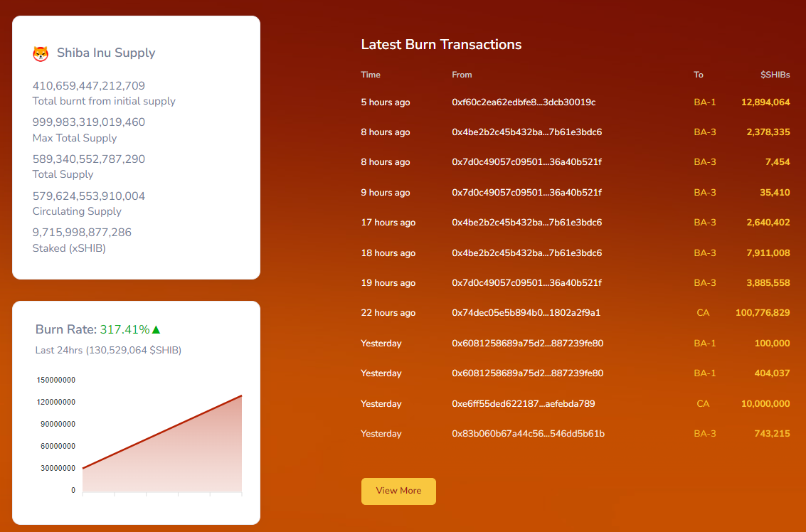
Task: Open sender address in 19 hours ago row
Action: pyautogui.click(x=527, y=282)
